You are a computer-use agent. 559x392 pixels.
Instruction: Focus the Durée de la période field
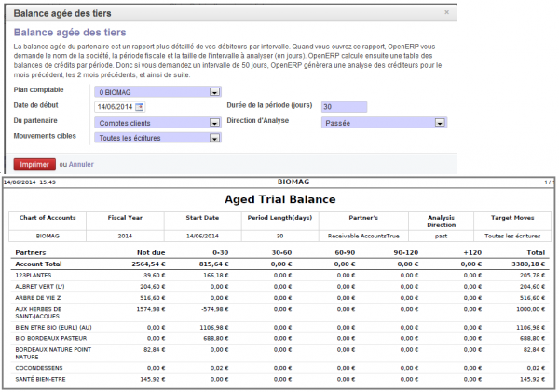point(344,106)
